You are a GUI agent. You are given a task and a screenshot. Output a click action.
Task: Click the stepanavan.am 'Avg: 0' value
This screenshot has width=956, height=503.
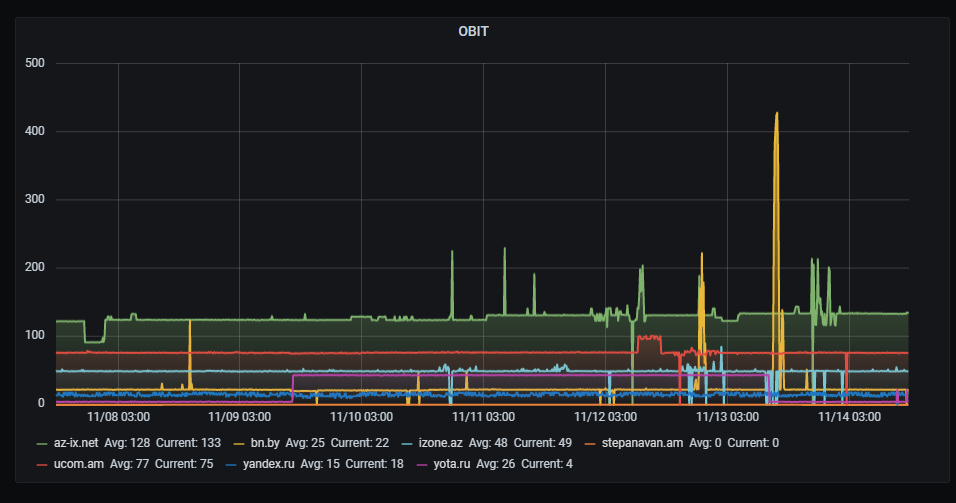click(705, 443)
